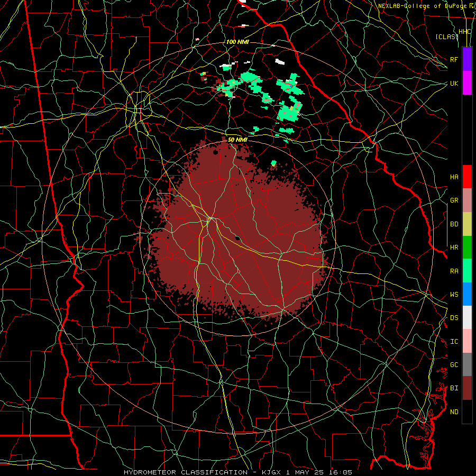
Task: Click the HR dark green legend swatch
Action: 467,248
